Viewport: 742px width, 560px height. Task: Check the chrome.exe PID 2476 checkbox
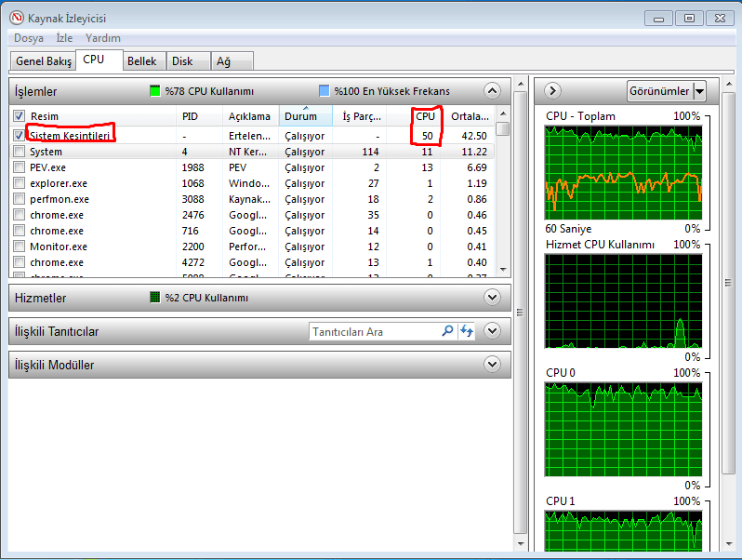19,215
